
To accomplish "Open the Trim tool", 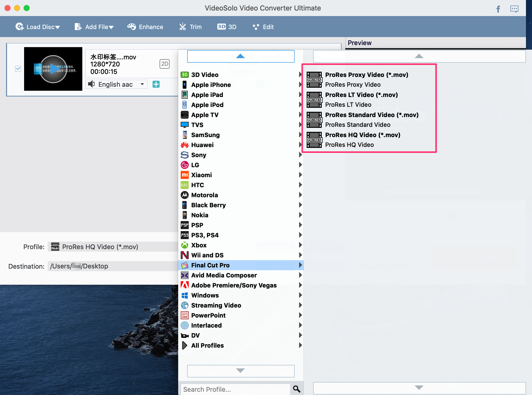I will tap(190, 27).
